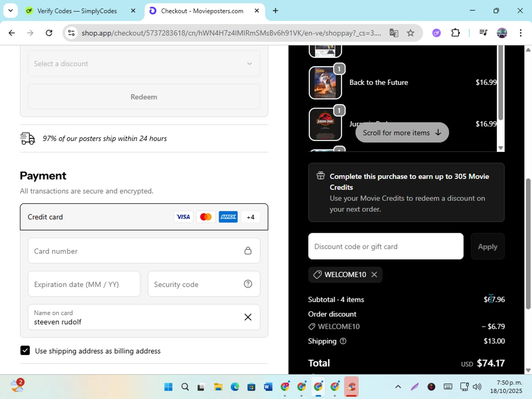
Task: Open File Explorer from the taskbar
Action: pos(218,387)
